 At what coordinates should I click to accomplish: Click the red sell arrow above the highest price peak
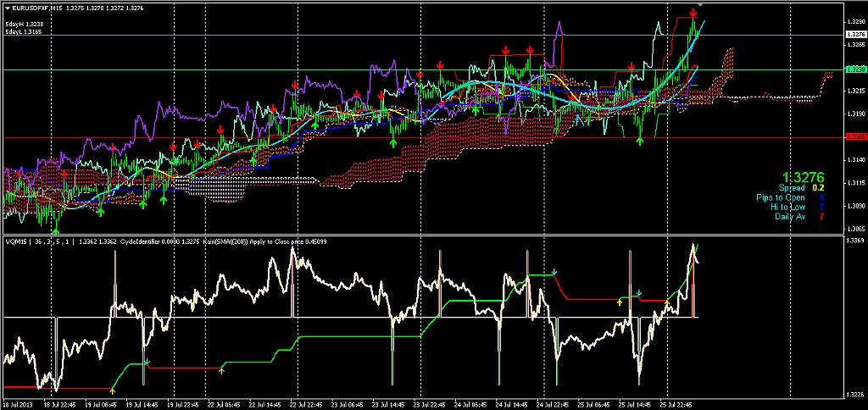(x=693, y=14)
